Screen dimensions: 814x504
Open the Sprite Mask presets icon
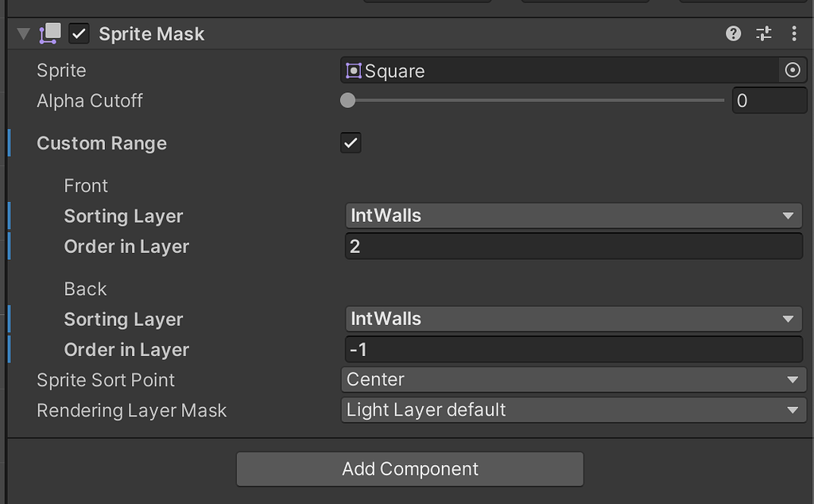pyautogui.click(x=764, y=33)
